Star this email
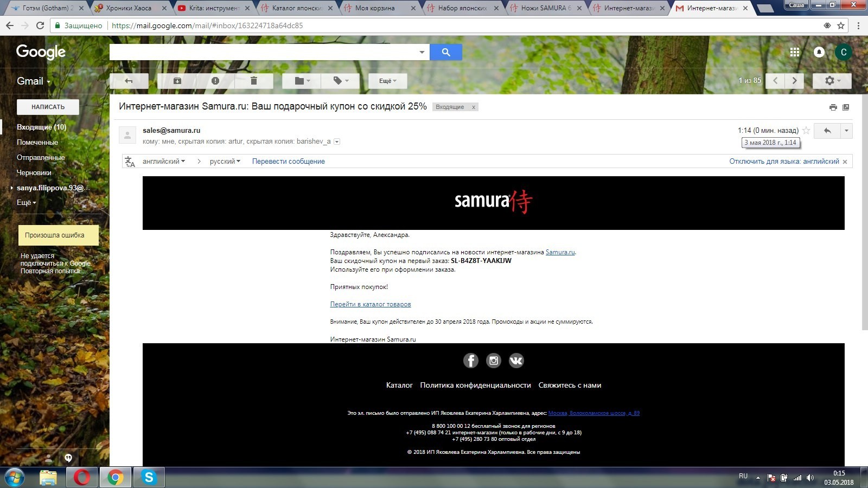 pyautogui.click(x=806, y=130)
